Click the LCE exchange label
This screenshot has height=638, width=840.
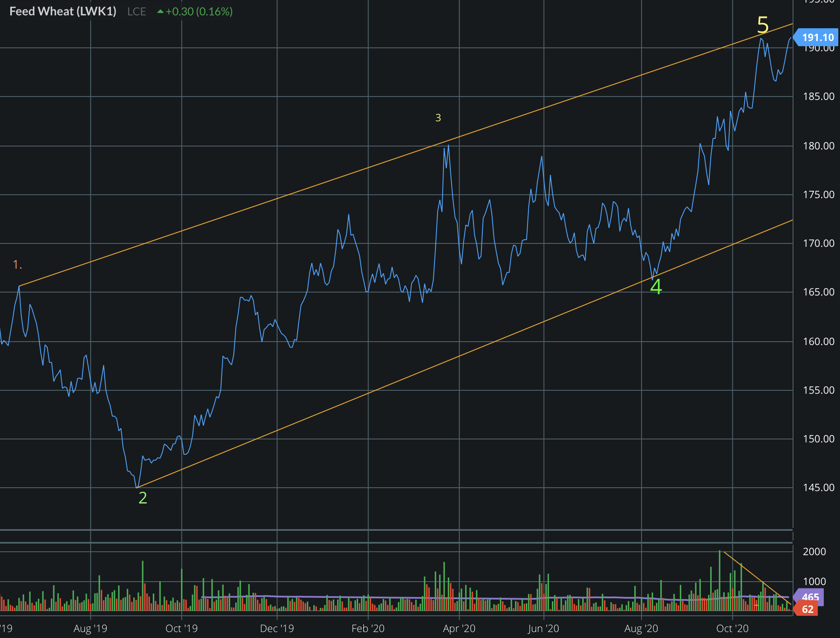point(137,12)
